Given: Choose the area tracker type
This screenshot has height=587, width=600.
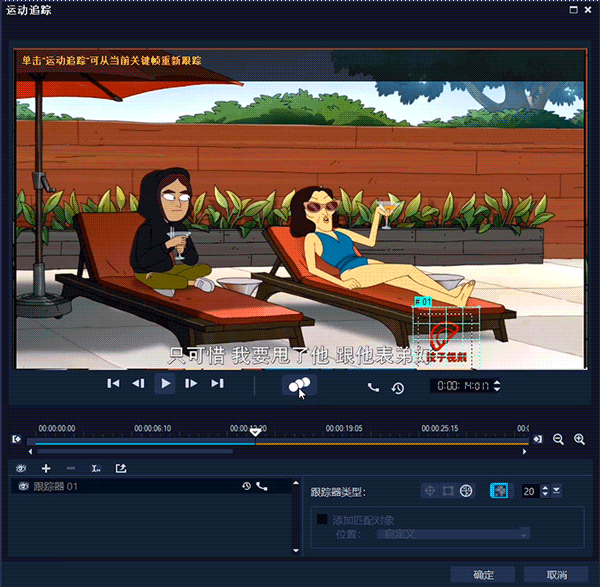Looking at the screenshot, I should [448, 491].
